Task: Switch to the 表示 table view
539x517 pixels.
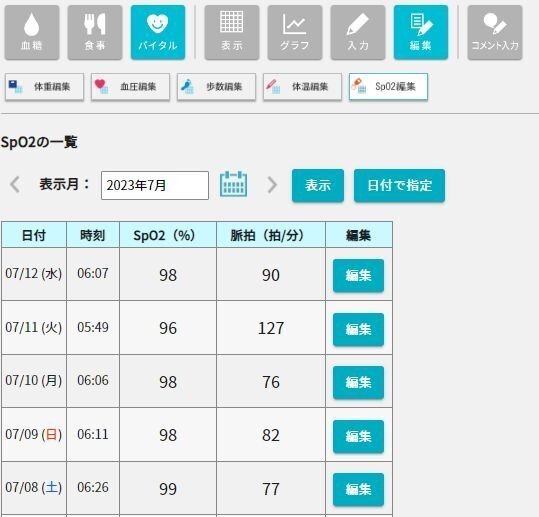Action: tap(232, 33)
